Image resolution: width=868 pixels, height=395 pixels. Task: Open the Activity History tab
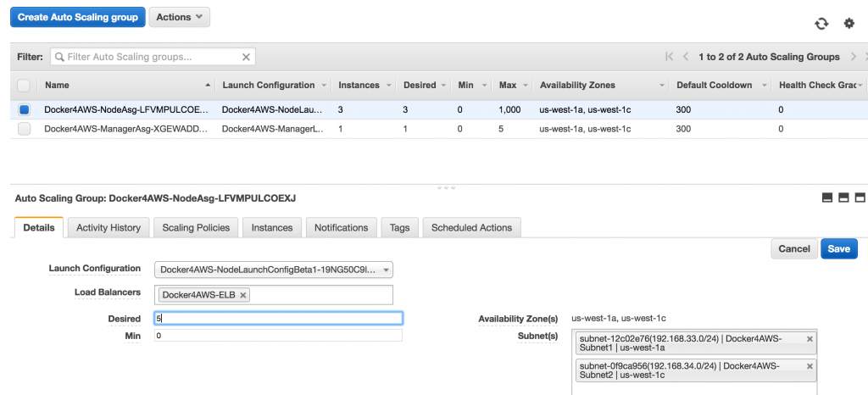coord(108,227)
